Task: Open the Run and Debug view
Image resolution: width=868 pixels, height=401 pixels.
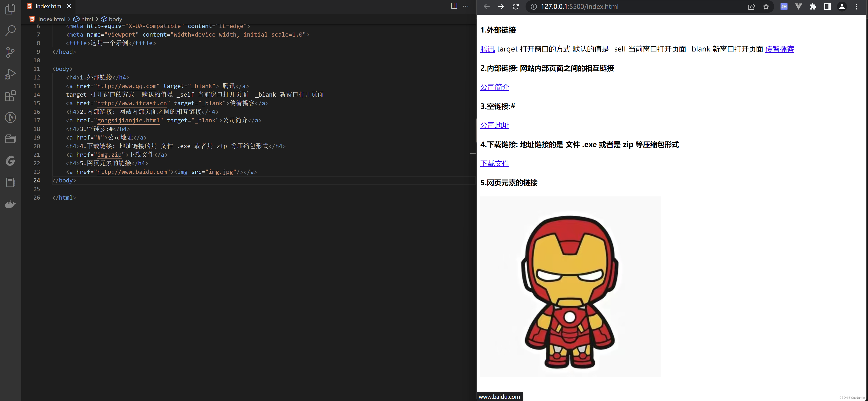Action: click(x=10, y=74)
